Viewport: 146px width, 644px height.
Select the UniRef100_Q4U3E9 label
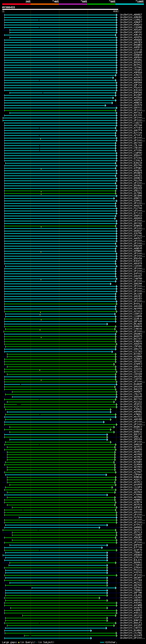(131, 42)
